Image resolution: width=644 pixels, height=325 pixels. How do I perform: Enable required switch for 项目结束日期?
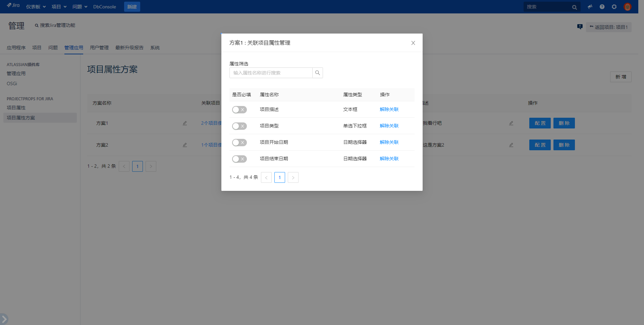click(x=239, y=159)
